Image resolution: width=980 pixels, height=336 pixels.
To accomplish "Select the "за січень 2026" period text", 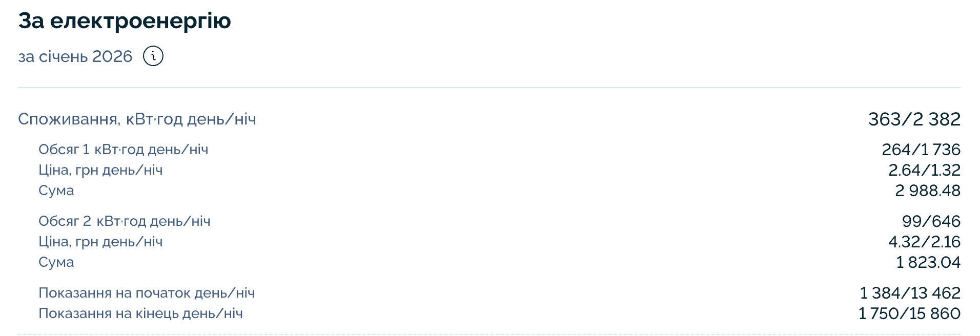I will pos(75,56).
